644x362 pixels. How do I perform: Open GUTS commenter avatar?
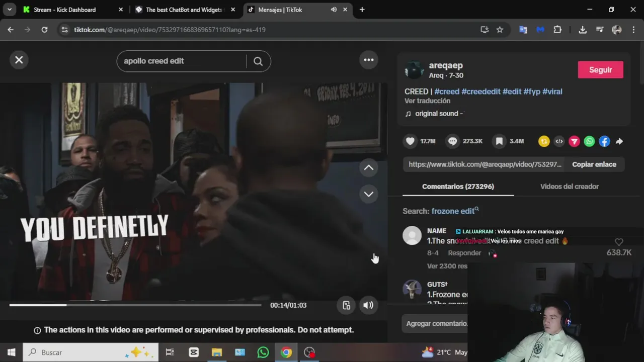coord(412,289)
